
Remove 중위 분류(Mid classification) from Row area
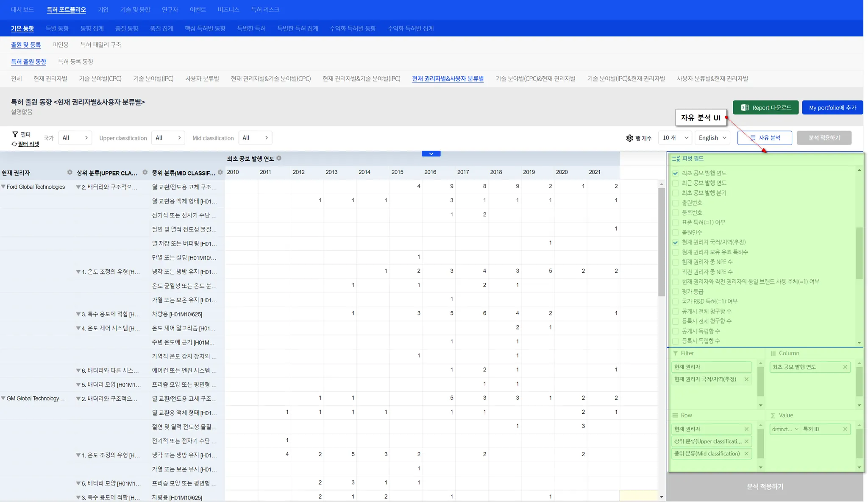[x=746, y=454]
